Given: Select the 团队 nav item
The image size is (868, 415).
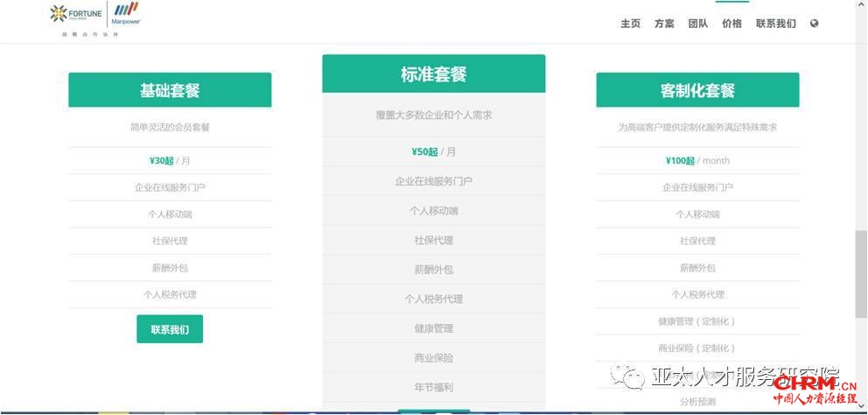Looking at the screenshot, I should click(x=697, y=24).
